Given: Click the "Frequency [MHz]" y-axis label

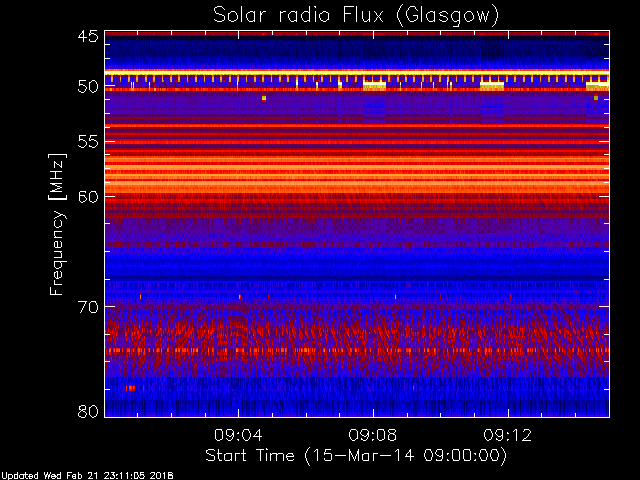Looking at the screenshot, I should coord(59,226).
